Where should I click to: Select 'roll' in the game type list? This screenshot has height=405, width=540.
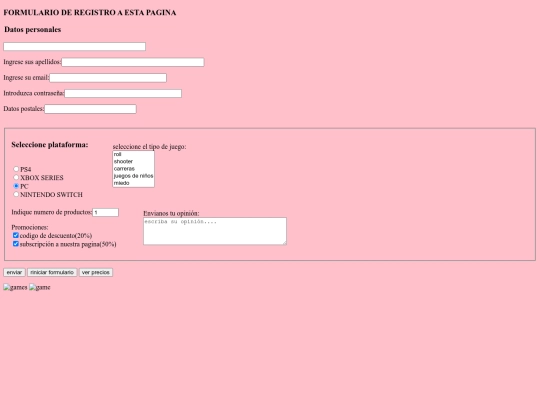tap(133, 154)
